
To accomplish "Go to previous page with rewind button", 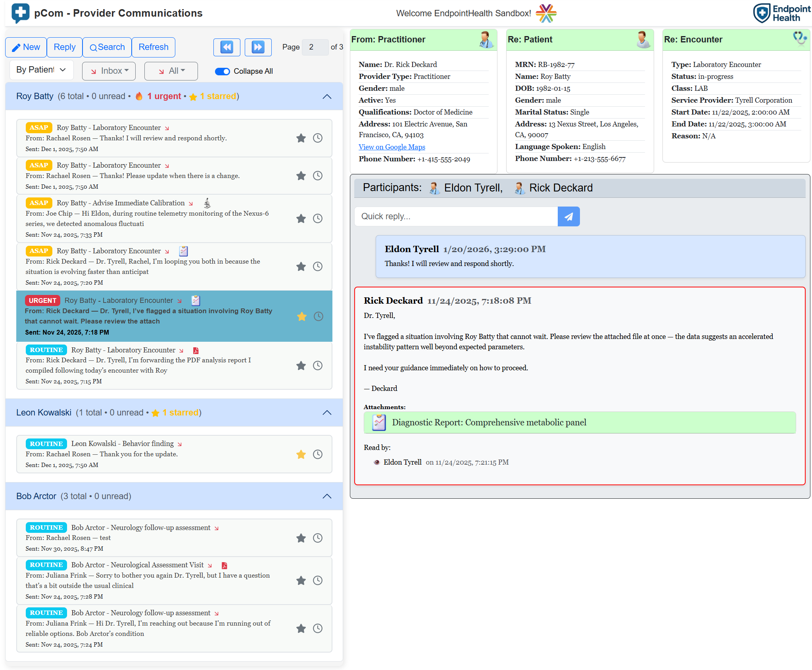I will pyautogui.click(x=227, y=47).
